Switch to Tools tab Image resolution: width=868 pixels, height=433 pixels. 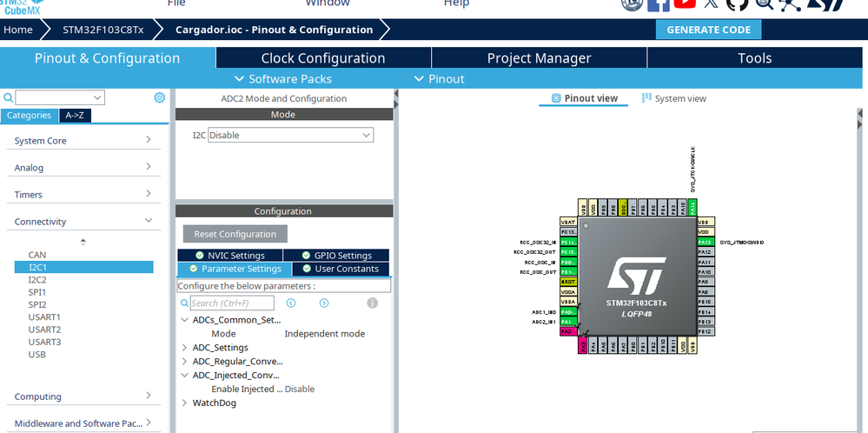click(x=754, y=58)
